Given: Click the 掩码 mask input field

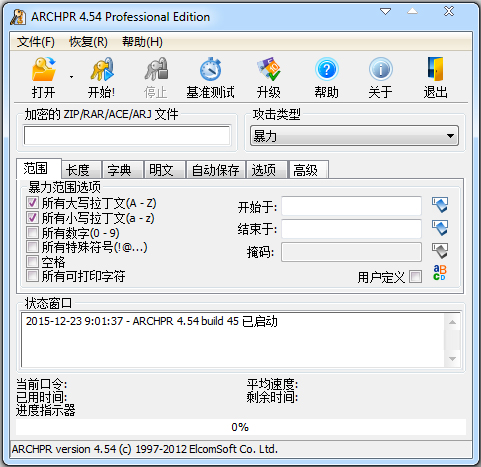Looking at the screenshot, I should coord(351,252).
